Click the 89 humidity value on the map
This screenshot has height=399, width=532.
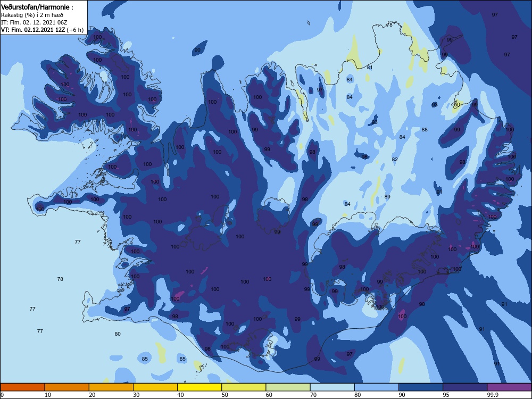click(387, 197)
